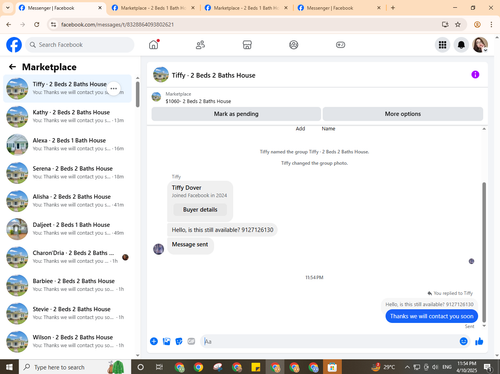Image resolution: width=500 pixels, height=374 pixels.
Task: Open Facebook home via logo
Action: coord(14,45)
